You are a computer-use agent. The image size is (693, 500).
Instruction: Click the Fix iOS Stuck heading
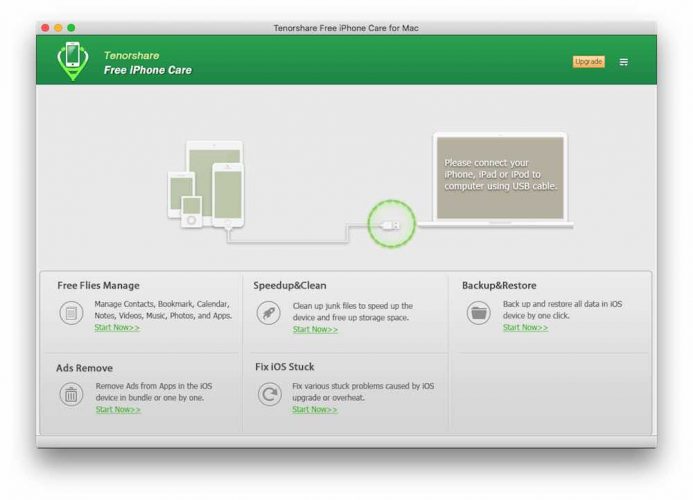click(285, 367)
